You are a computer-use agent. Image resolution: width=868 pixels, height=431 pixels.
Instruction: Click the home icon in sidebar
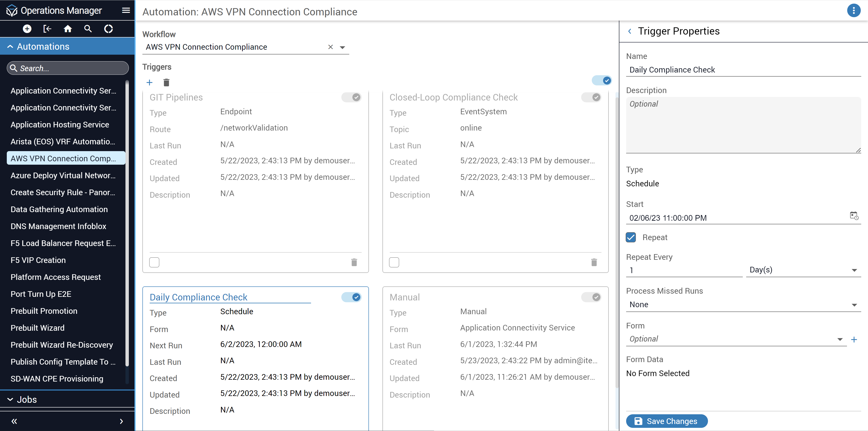[68, 29]
